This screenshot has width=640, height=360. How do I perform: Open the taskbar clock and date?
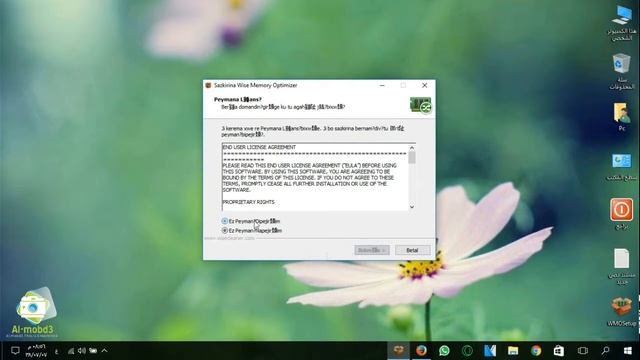(x=36, y=351)
